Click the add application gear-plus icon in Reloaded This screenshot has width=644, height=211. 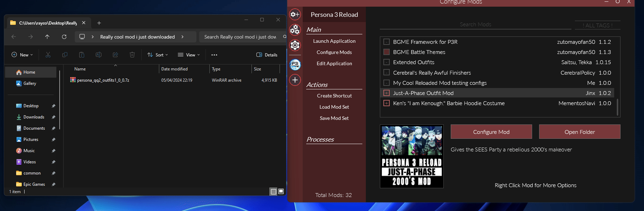[295, 14]
